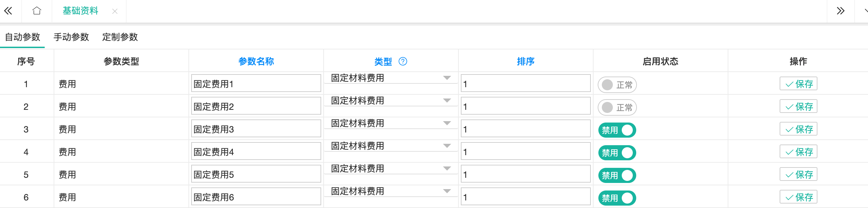Save row 1 with 保存 button
868x208 pixels.
(798, 84)
